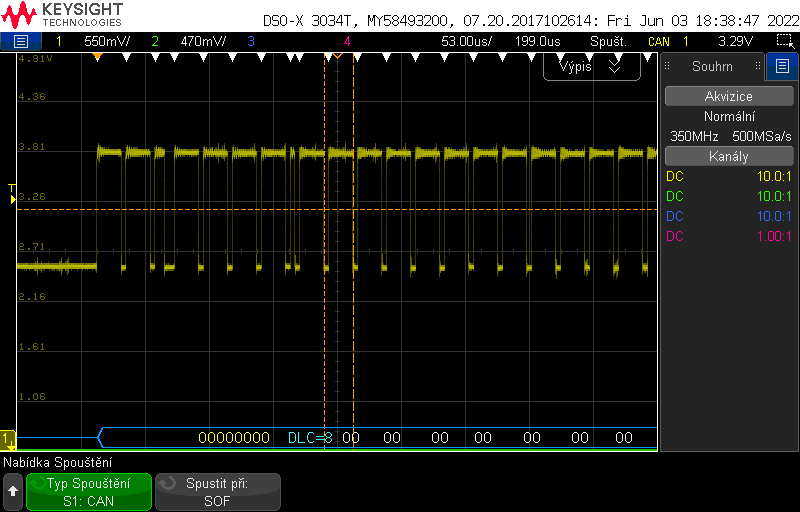Screen dimensions: 800x512
Task: Open Spustit při: SOF softkey
Action: click(217, 492)
